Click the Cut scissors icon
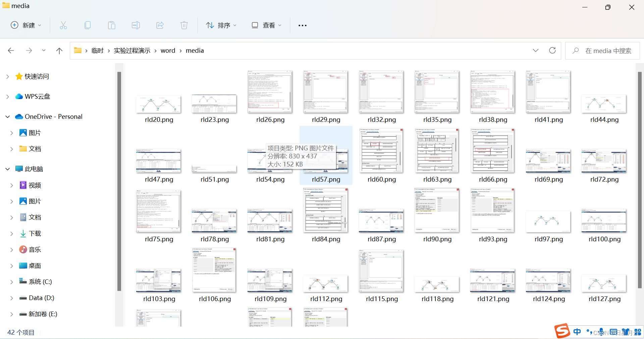 click(x=63, y=25)
